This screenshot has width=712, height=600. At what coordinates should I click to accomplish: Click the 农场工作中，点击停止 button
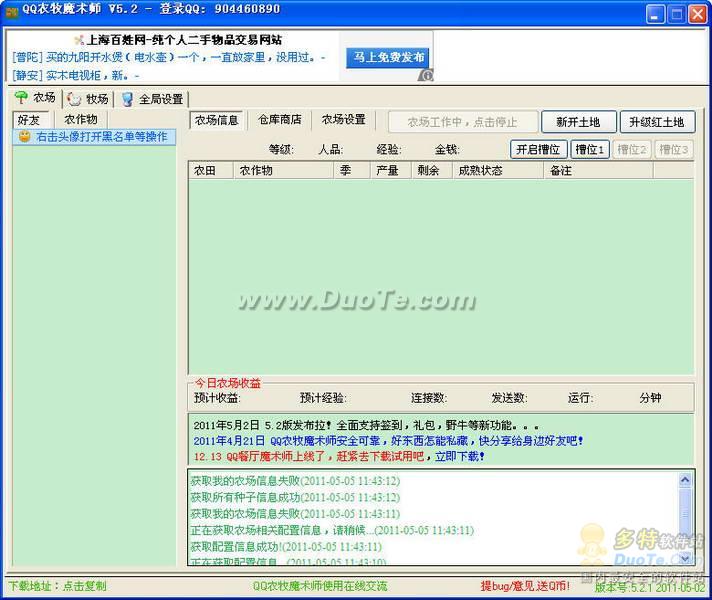463,122
